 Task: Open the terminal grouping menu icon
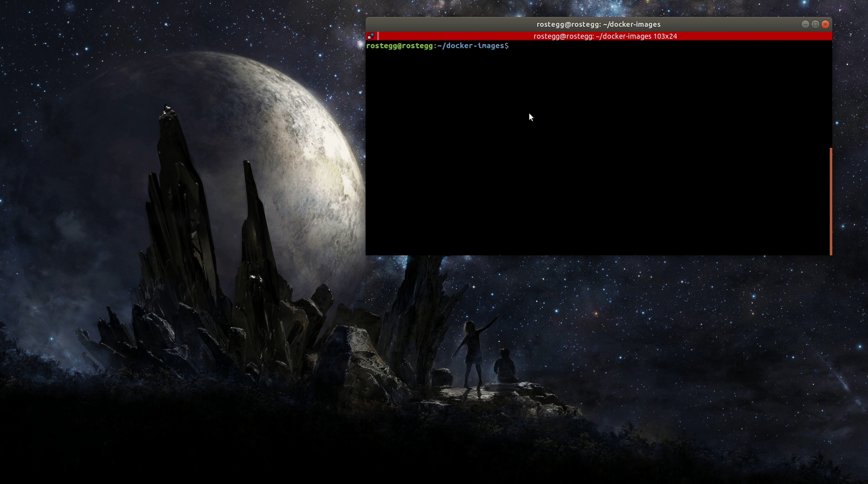(x=371, y=36)
